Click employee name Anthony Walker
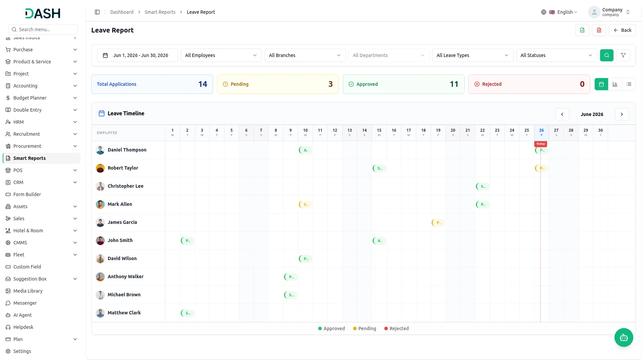 pos(125,277)
